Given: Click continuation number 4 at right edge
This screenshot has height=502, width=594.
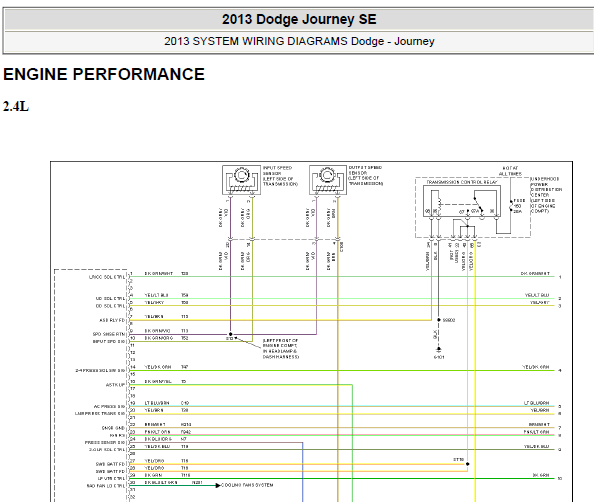Looking at the screenshot, I should point(560,371).
